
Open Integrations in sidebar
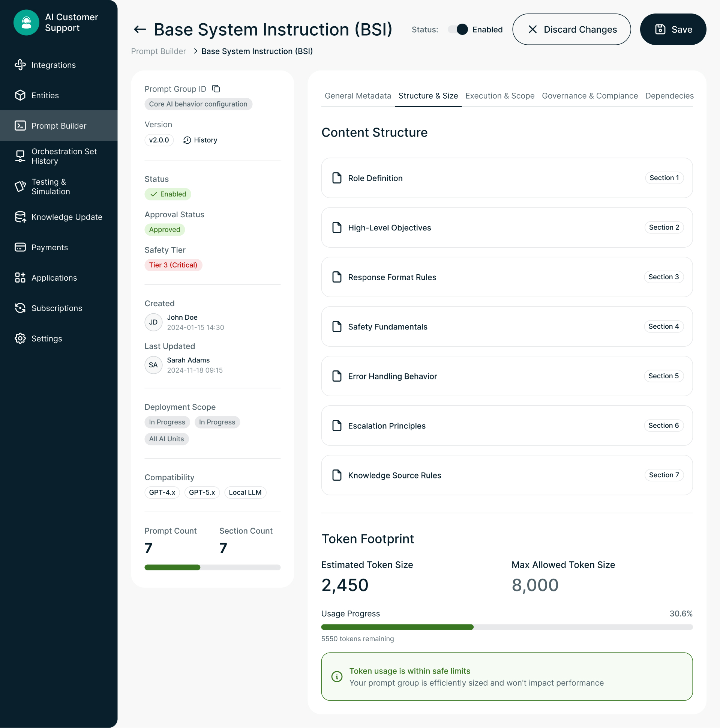click(x=54, y=65)
